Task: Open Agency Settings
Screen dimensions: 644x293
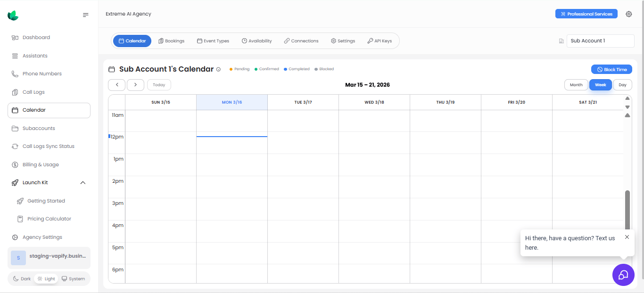Action: [x=49, y=237]
